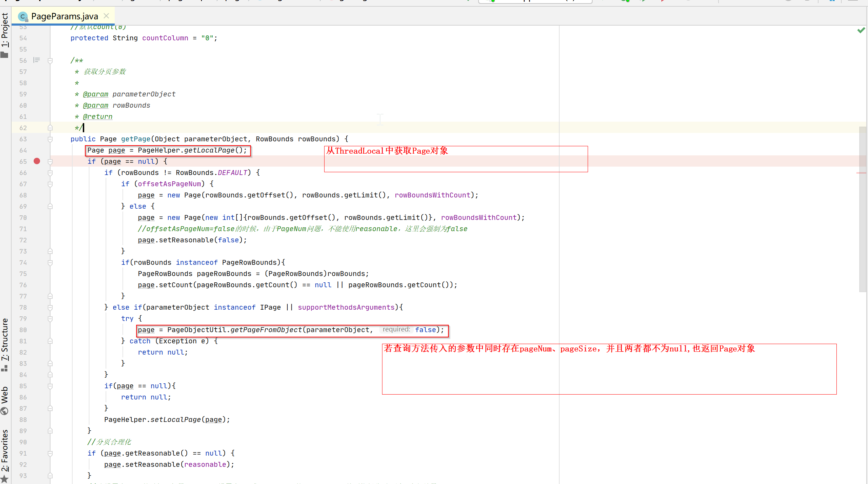Click the red error stripe marker on right
This screenshot has height=484, width=868.
tap(861, 173)
